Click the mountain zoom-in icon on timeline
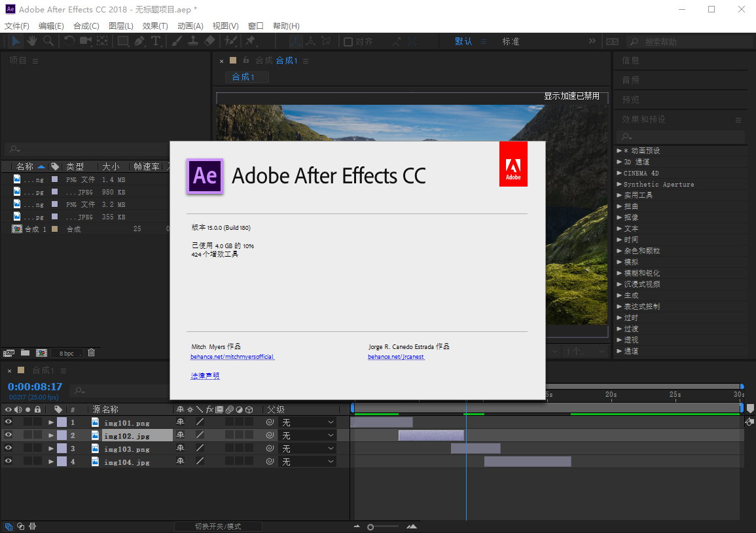Screen dimensions: 756x533 pos(412,526)
